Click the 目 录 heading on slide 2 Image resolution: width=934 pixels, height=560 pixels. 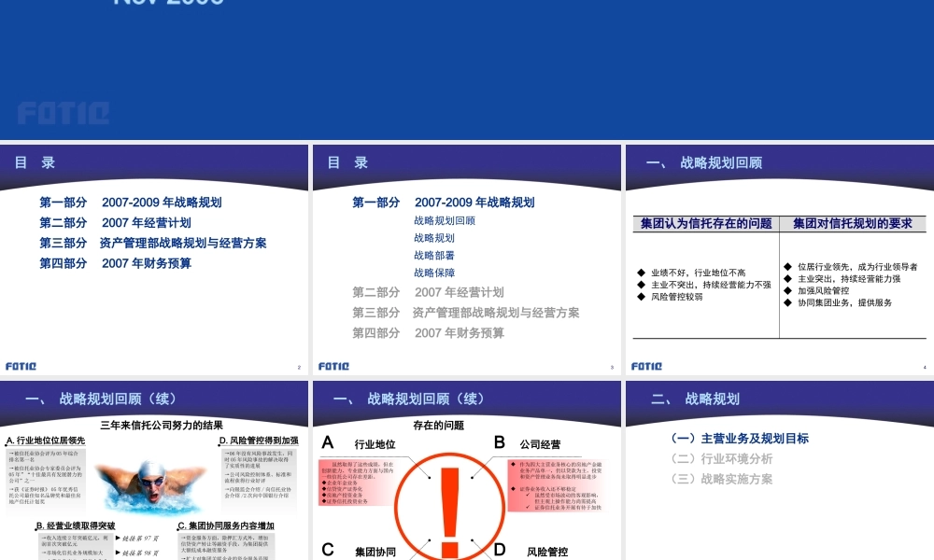point(35,162)
